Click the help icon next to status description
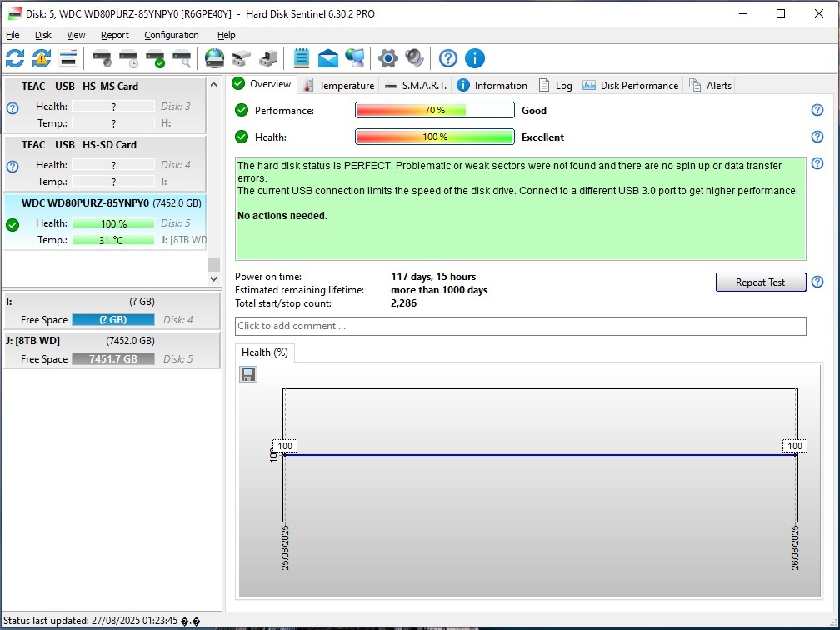 pos(817,163)
